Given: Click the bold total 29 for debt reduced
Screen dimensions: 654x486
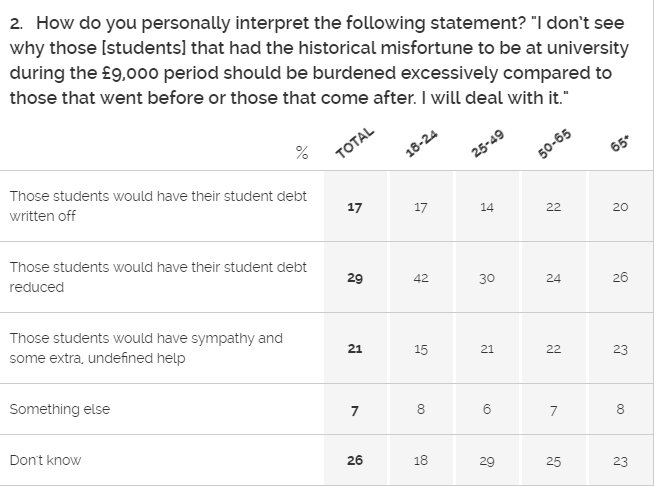Looking at the screenshot, I should pyautogui.click(x=355, y=278).
